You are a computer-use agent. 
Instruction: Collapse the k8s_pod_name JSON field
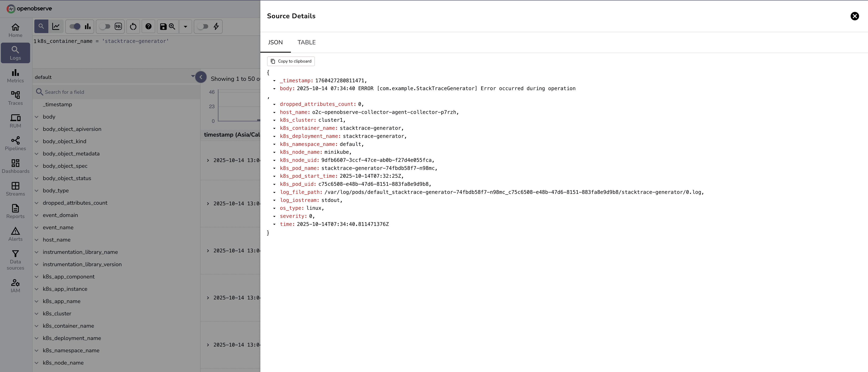pos(275,168)
